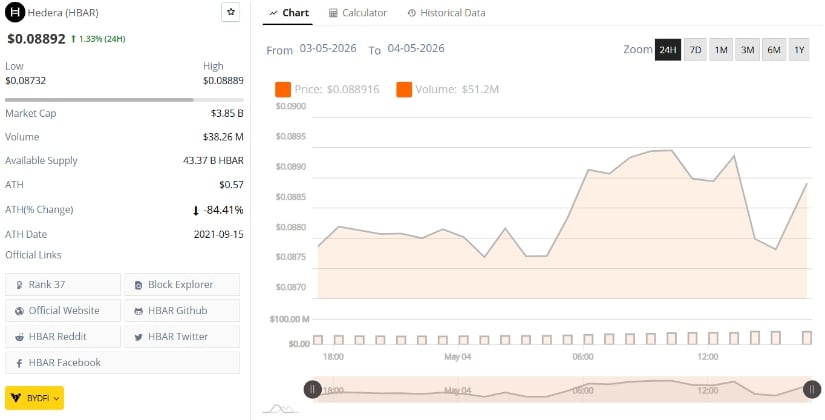The image size is (825, 420).
Task: Click the High price $0.08889
Action: (223, 81)
